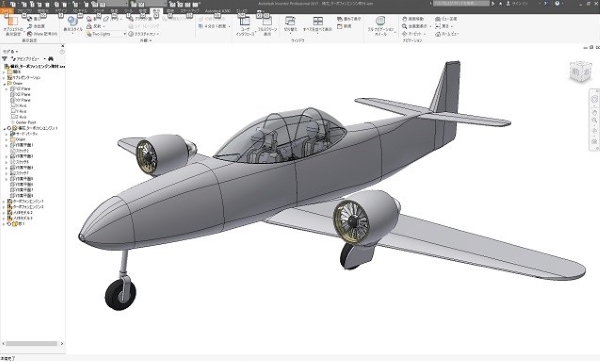
Task: Click the Tile All windows icon
Action: click(318, 21)
